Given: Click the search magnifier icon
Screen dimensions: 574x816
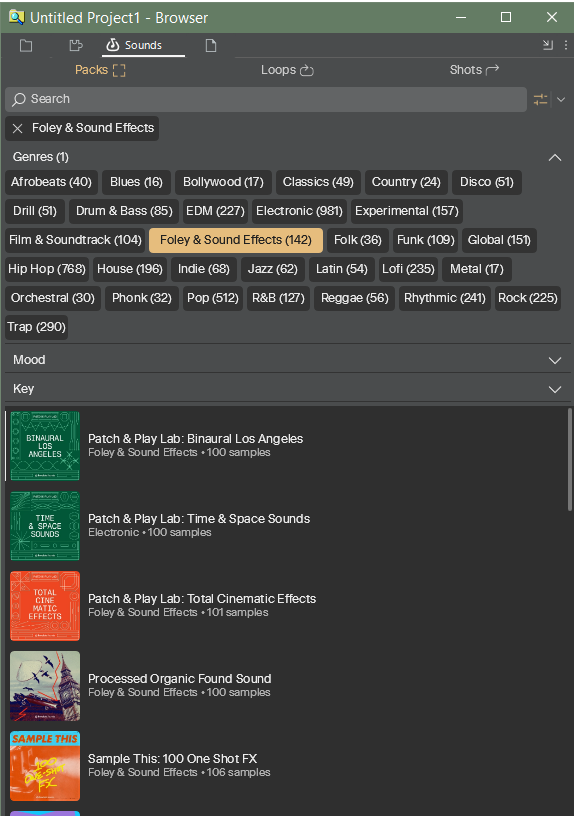Looking at the screenshot, I should (19, 99).
